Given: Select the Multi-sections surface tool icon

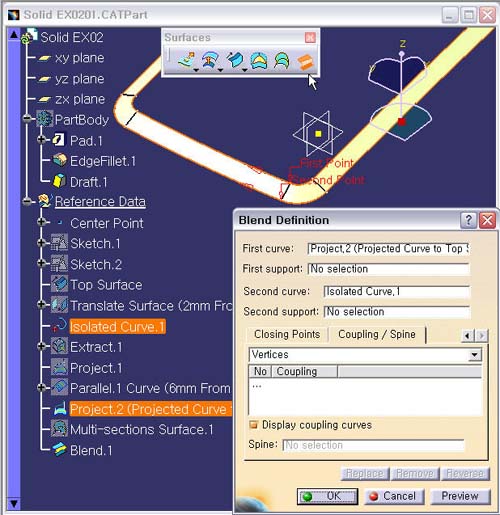Looking at the screenshot, I should (x=282, y=61).
